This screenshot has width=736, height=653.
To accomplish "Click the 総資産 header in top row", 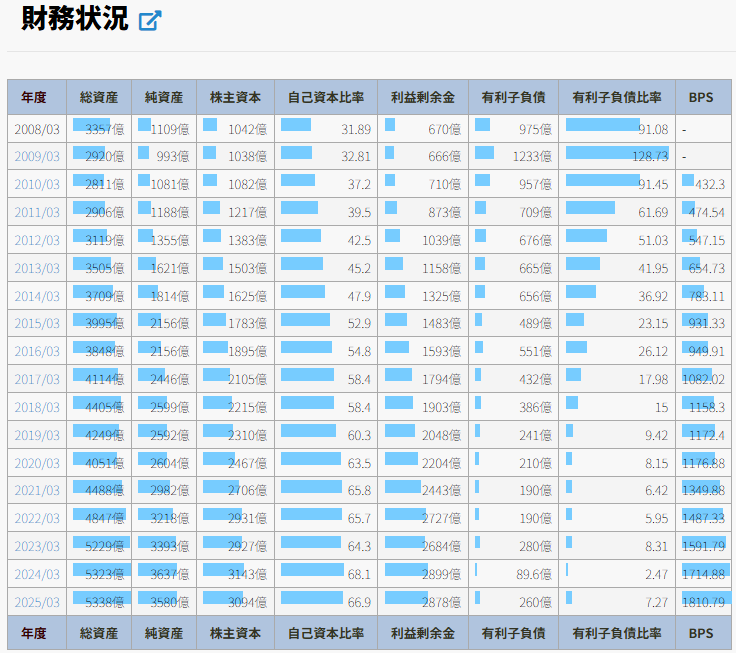I will pos(99,98).
